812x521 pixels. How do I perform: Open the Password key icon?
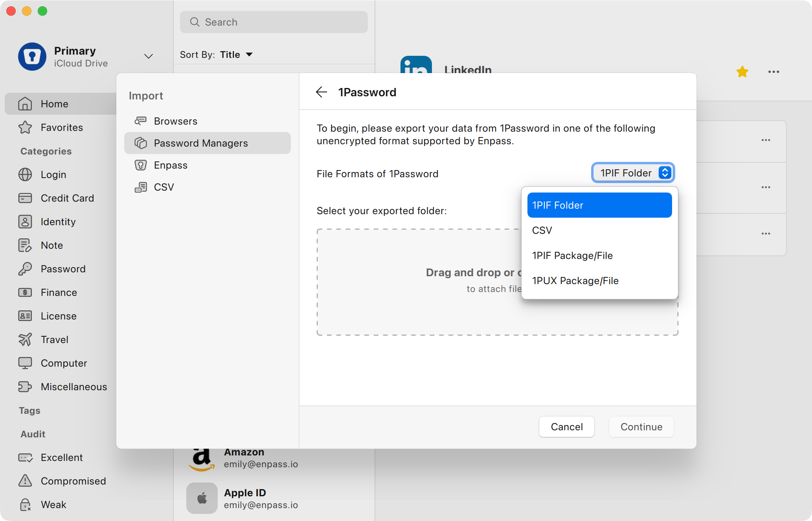(x=25, y=269)
